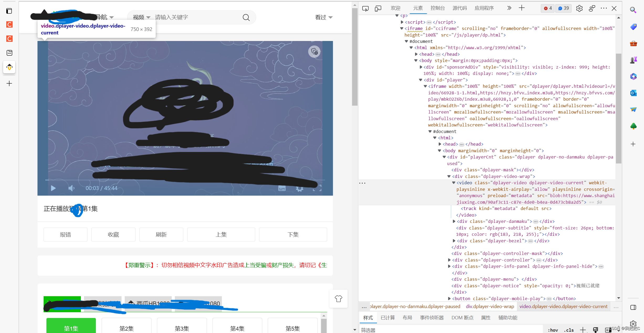Open the shopping tag icon in sidebar

633,27
